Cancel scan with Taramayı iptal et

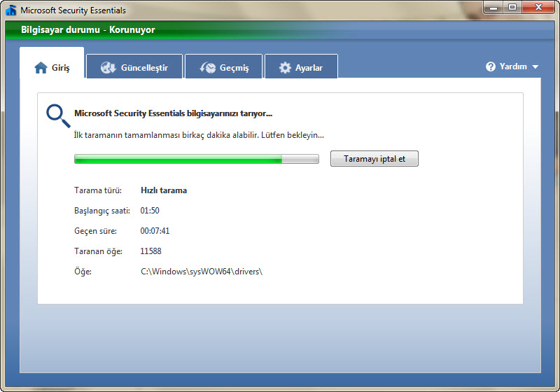[374, 158]
